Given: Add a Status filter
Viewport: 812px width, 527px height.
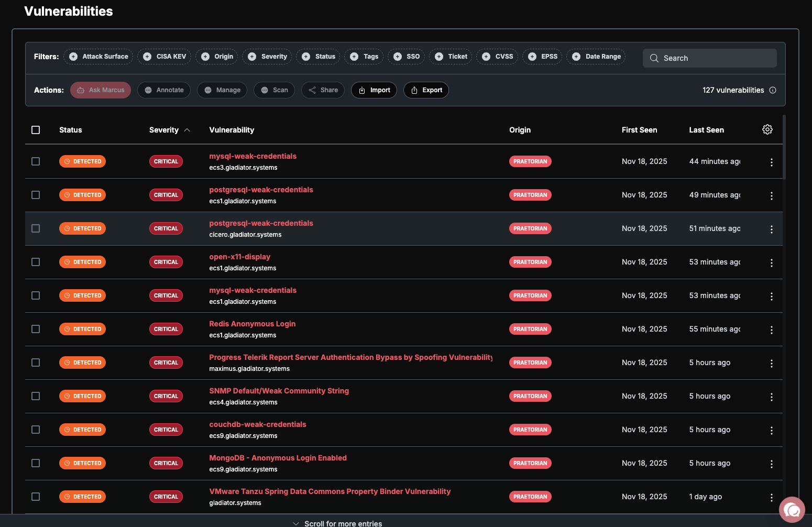Looking at the screenshot, I should [318, 57].
